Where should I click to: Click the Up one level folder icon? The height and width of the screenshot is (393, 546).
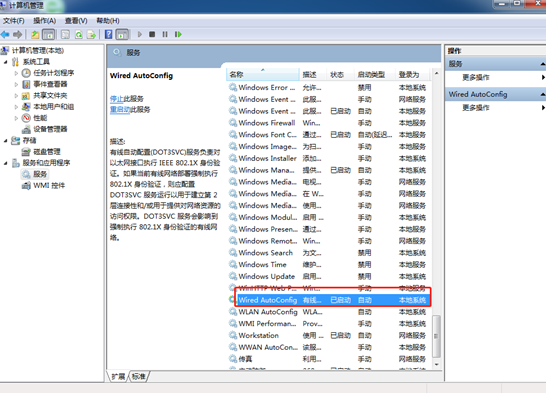[x=35, y=34]
